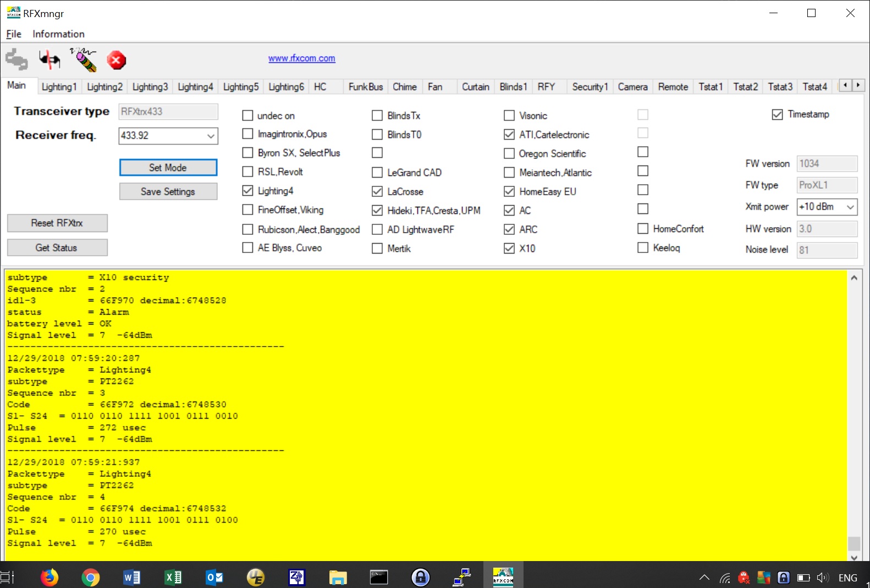Disable the Timestamp checkbox
The height and width of the screenshot is (588, 870).
[777, 114]
